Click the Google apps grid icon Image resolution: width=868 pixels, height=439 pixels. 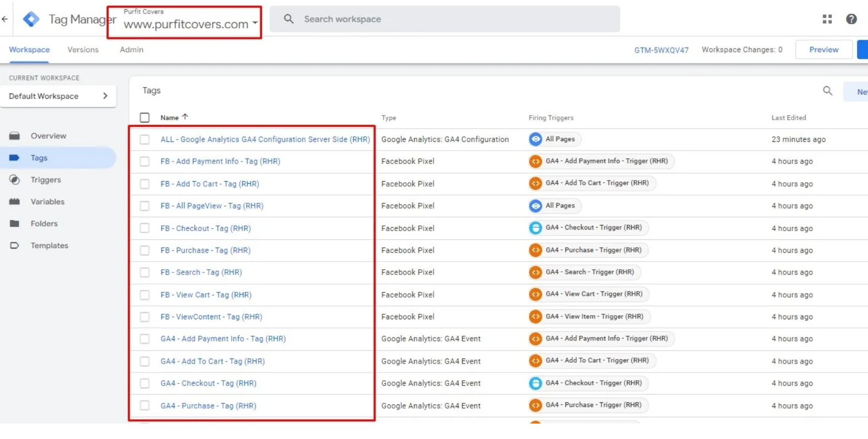pos(827,19)
